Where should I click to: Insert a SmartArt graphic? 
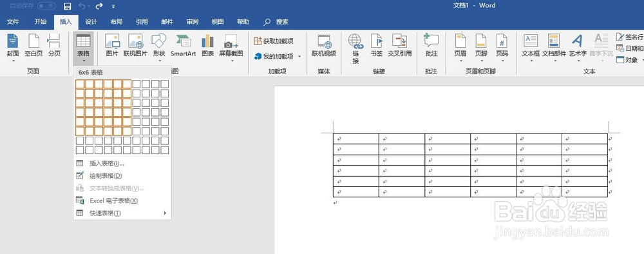pos(183,45)
